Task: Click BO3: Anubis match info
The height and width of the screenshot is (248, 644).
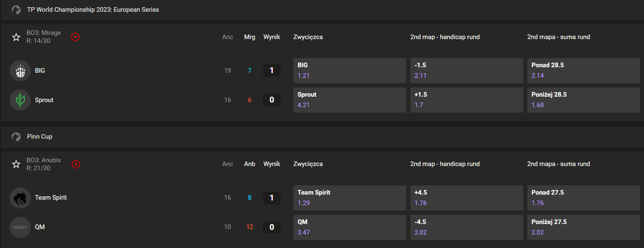Action: point(44,160)
